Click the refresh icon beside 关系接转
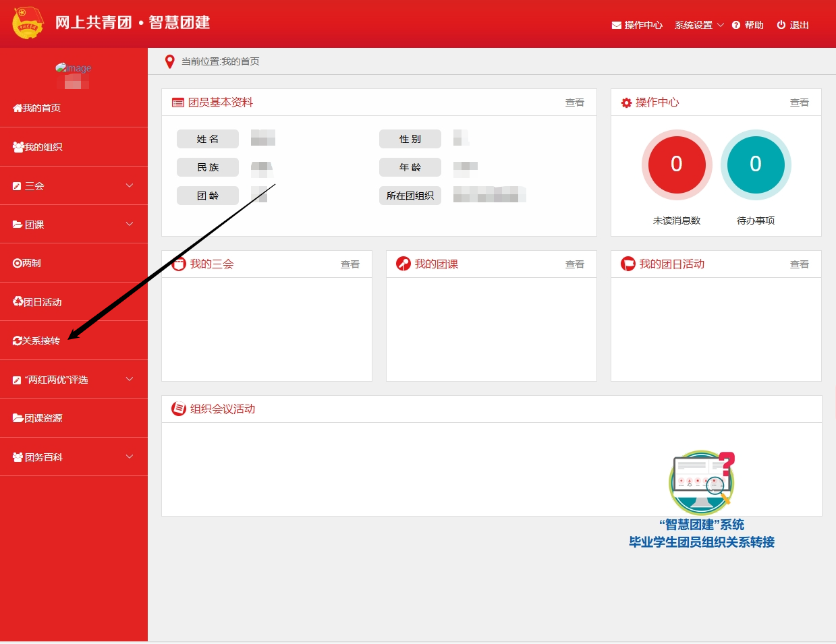The height and width of the screenshot is (644, 836). (x=18, y=341)
